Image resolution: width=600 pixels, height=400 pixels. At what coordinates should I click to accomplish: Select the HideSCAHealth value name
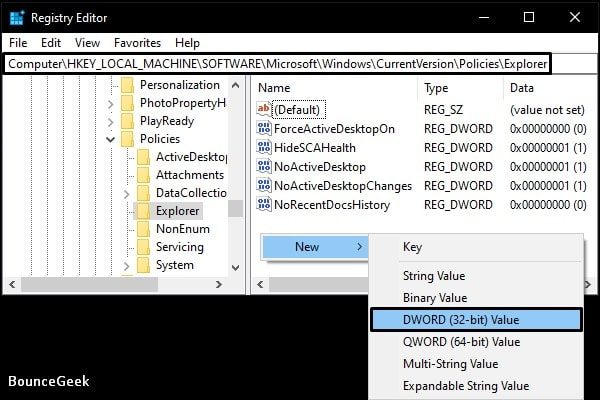[315, 147]
